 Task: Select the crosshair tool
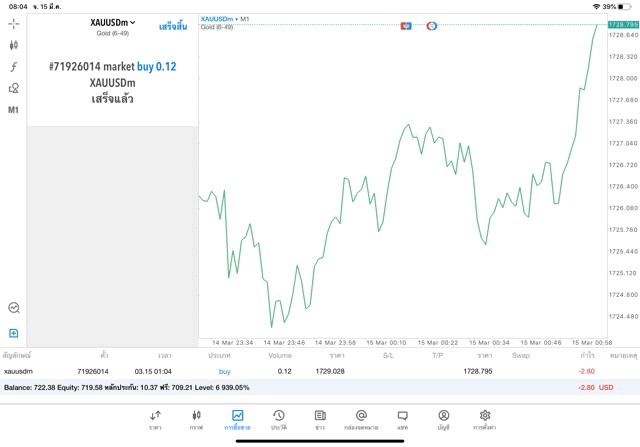coord(13,24)
